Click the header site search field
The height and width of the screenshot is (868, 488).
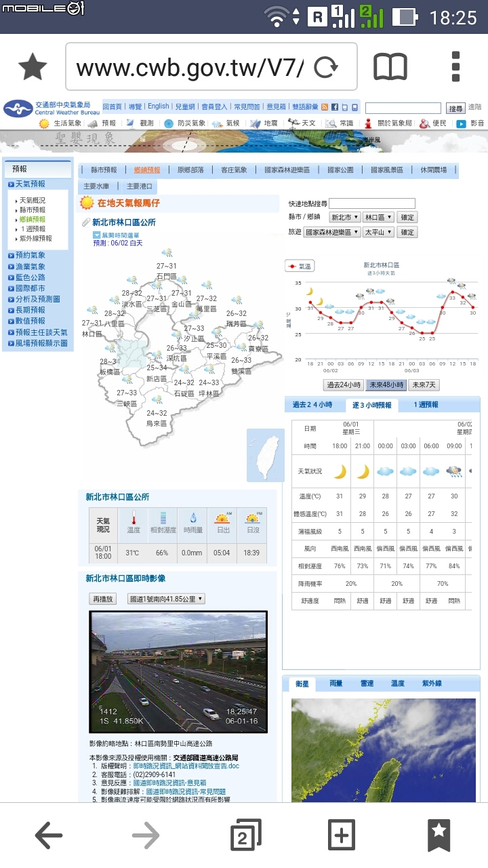[x=403, y=108]
